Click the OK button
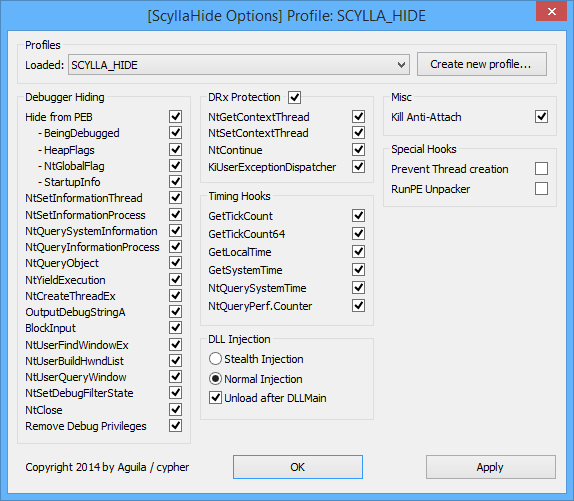 [298, 467]
